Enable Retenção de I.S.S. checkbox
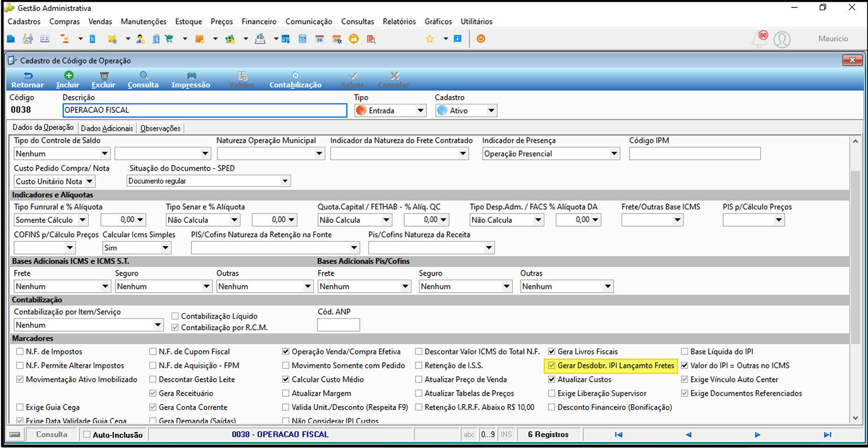This screenshot has height=448, width=868. click(x=418, y=366)
